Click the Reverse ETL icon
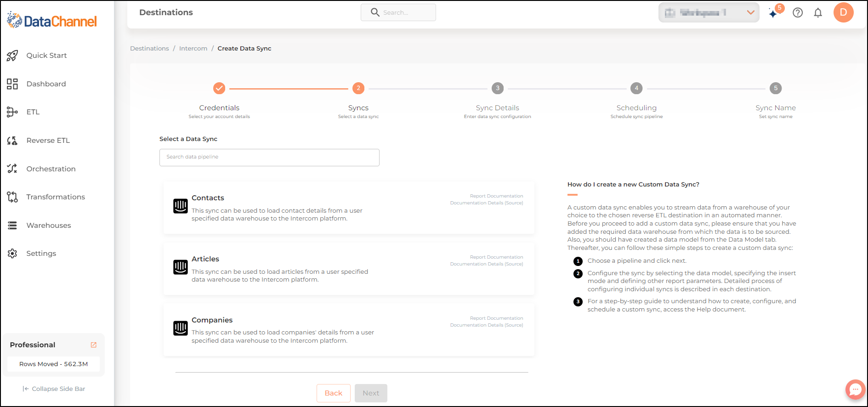This screenshot has height=407, width=868. tap(12, 141)
